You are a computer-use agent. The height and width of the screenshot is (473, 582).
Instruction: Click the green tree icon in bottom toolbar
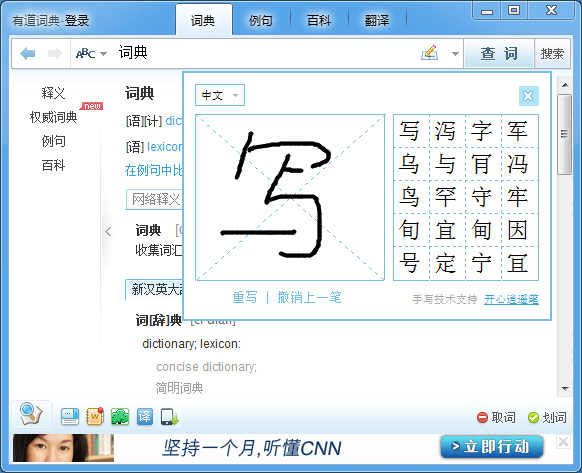point(120,417)
